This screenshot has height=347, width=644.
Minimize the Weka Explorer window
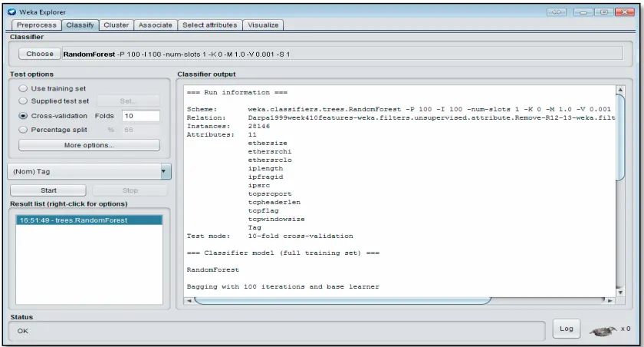pyautogui.click(x=583, y=12)
